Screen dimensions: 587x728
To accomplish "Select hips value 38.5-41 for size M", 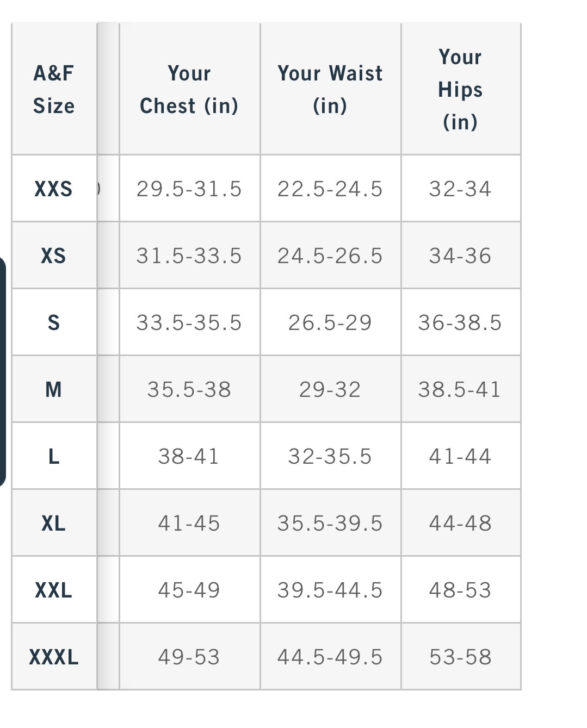I will 460,389.
